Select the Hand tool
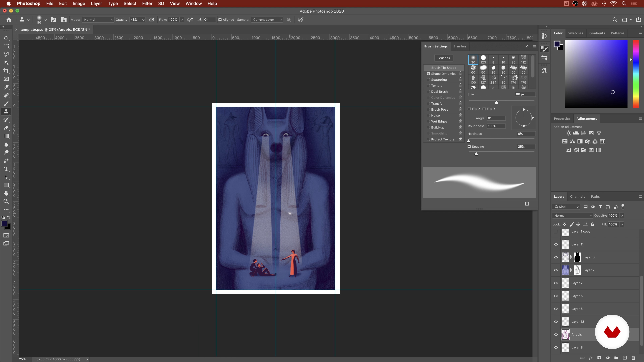This screenshot has height=362, width=644. pos(6,193)
